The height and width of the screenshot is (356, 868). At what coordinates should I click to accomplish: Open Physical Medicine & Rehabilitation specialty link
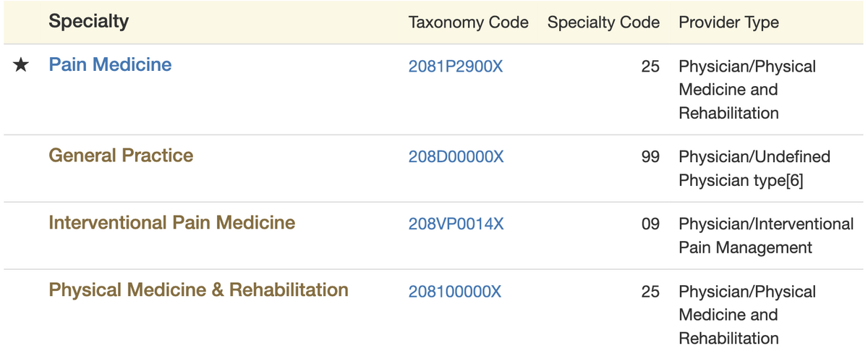[198, 290]
